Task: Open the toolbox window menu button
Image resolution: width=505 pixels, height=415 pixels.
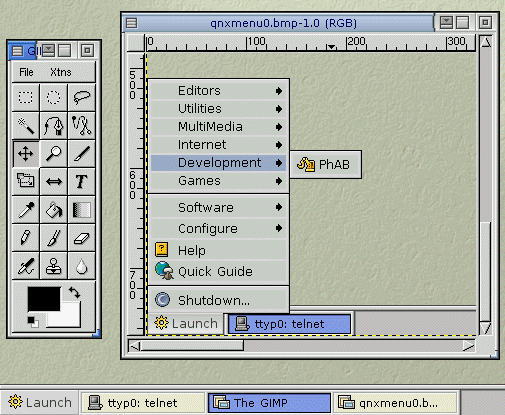Action: click(x=17, y=51)
